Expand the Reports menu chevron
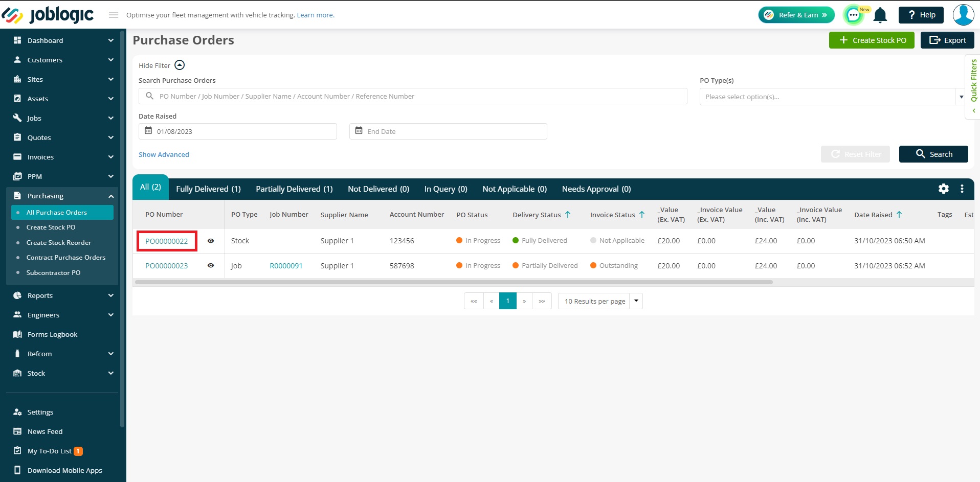This screenshot has width=980, height=482. point(111,295)
